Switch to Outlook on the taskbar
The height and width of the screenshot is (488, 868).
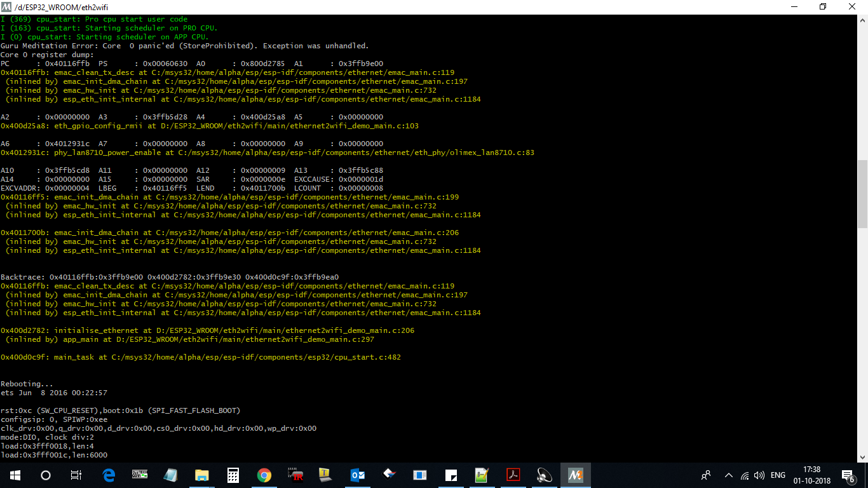pos(358,475)
